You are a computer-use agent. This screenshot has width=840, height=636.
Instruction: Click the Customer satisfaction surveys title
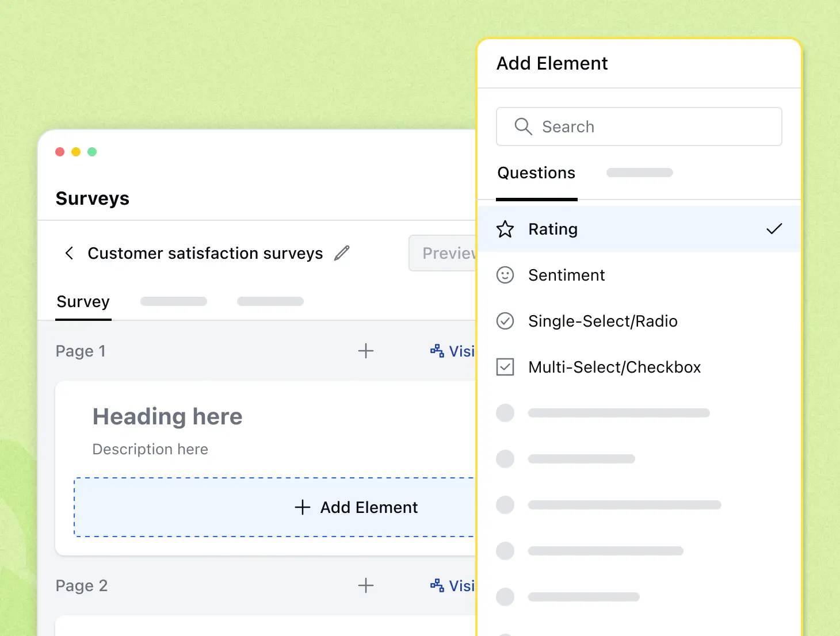(205, 253)
